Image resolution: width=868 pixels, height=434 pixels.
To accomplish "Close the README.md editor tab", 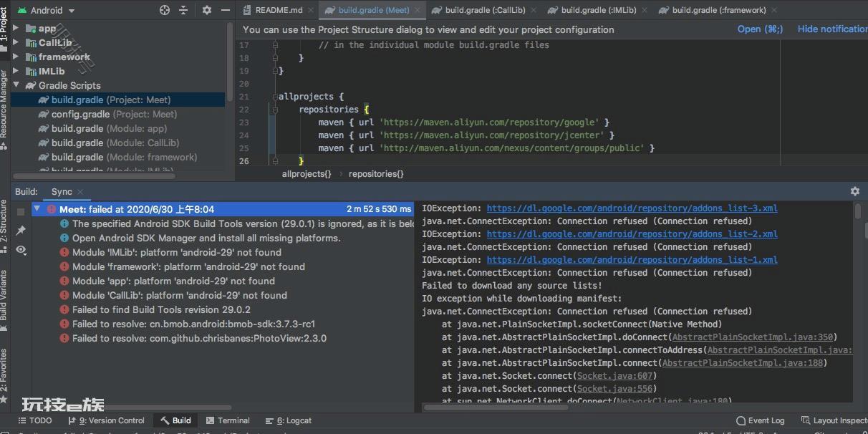I will point(312,10).
